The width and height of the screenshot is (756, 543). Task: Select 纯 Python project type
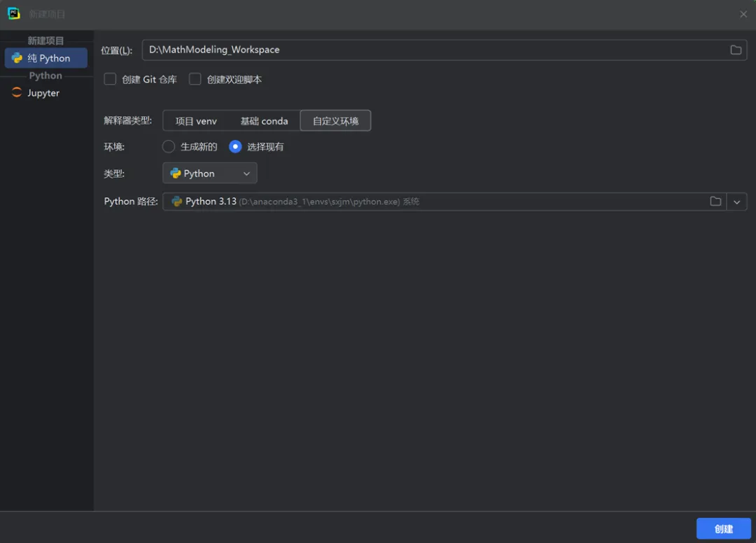(x=46, y=58)
